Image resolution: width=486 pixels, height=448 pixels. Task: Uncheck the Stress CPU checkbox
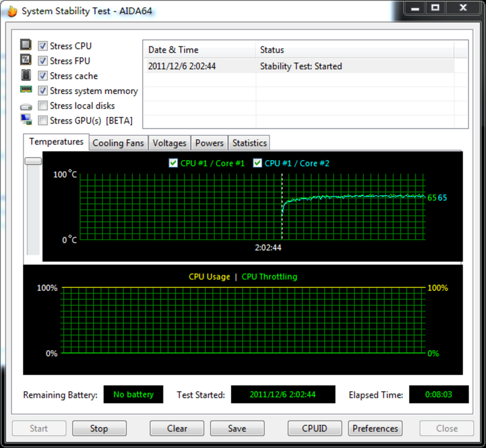[43, 46]
